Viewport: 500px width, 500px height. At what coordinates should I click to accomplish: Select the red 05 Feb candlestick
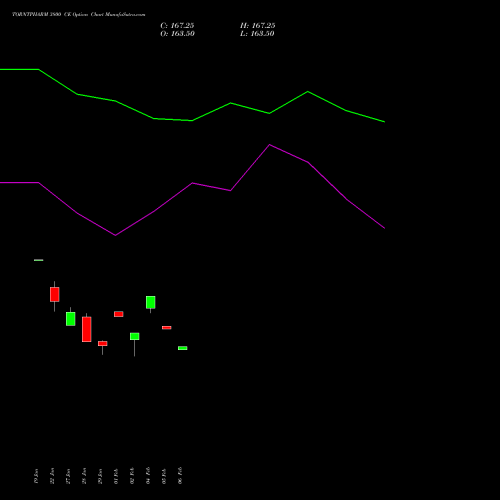click(167, 328)
